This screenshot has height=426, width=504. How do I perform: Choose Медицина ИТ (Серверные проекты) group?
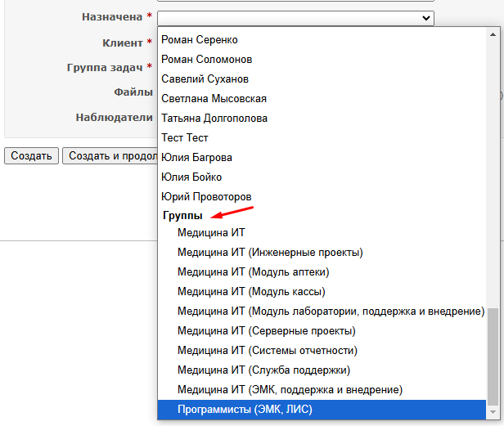point(266,331)
